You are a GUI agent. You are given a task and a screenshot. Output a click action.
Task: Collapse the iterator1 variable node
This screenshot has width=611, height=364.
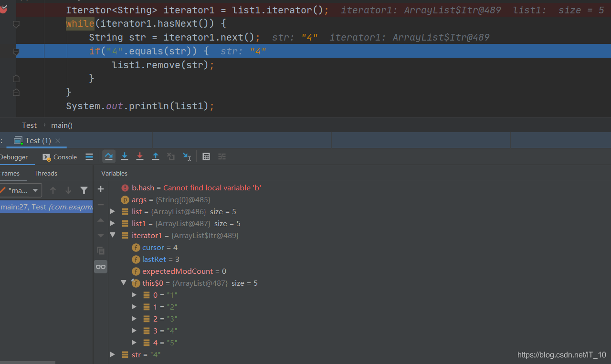[x=113, y=235]
